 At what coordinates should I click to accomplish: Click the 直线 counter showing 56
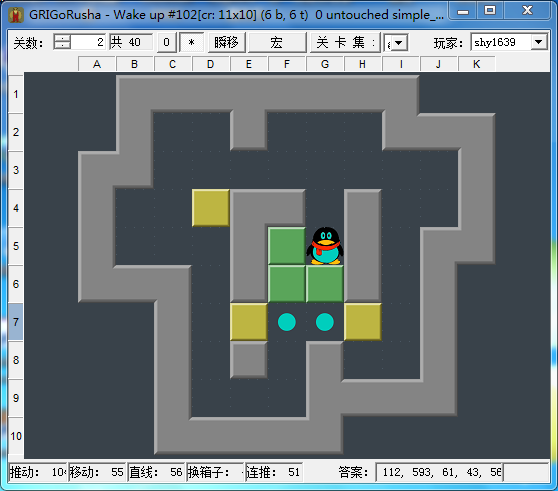click(156, 472)
